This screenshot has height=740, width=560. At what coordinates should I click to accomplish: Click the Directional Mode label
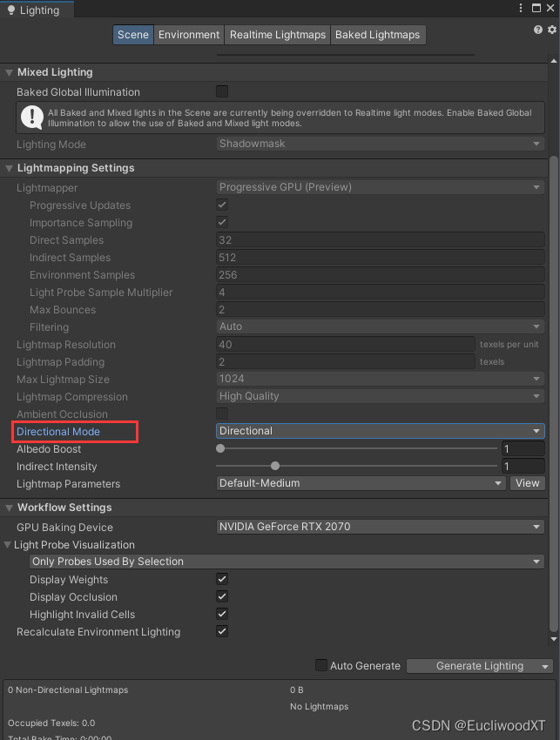(x=58, y=431)
